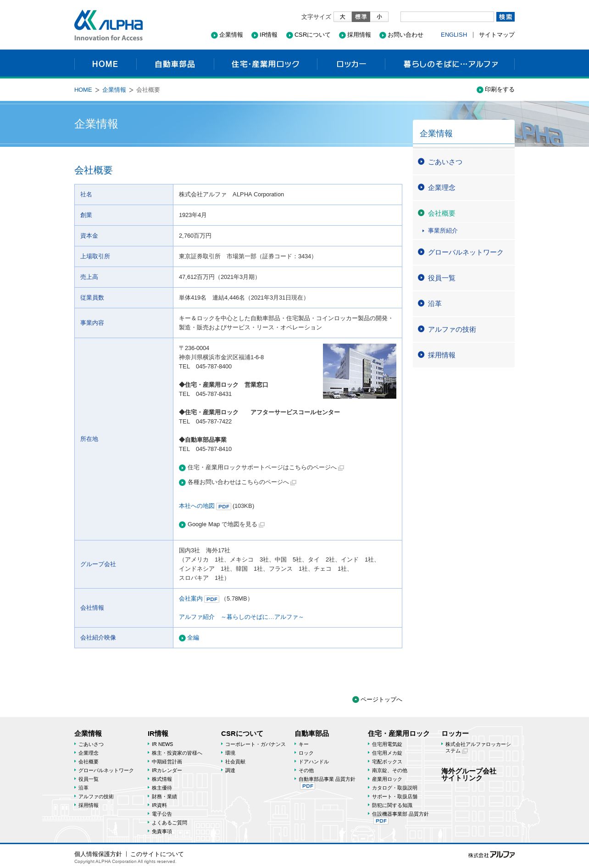589x868 pixels.
Task: Select 住宅・産業用ロック in the main menu
Action: (x=265, y=64)
